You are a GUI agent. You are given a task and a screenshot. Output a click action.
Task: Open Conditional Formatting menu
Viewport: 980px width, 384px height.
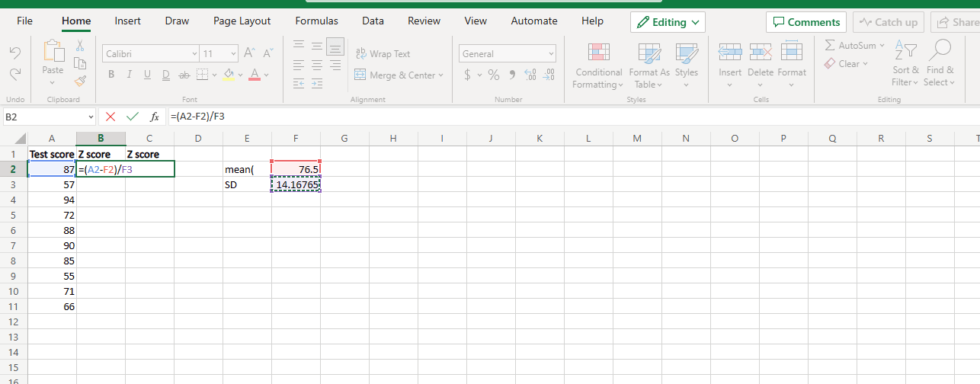[598, 66]
